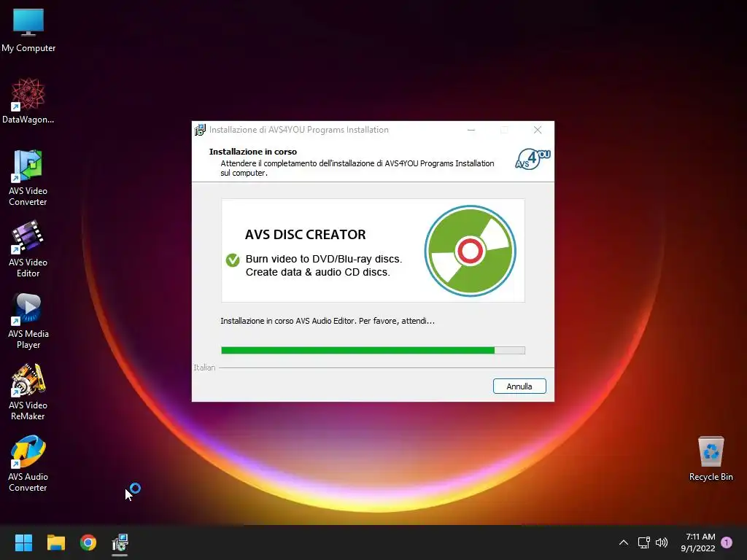747x560 pixels.
Task: Focus the AVS4YOU installer taskbar icon
Action: [120, 542]
